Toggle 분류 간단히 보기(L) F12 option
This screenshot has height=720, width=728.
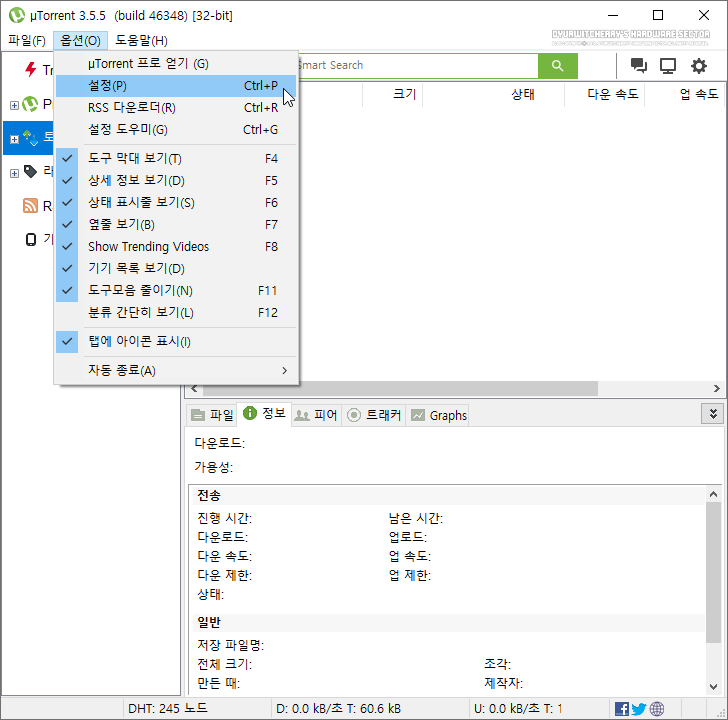(176, 312)
